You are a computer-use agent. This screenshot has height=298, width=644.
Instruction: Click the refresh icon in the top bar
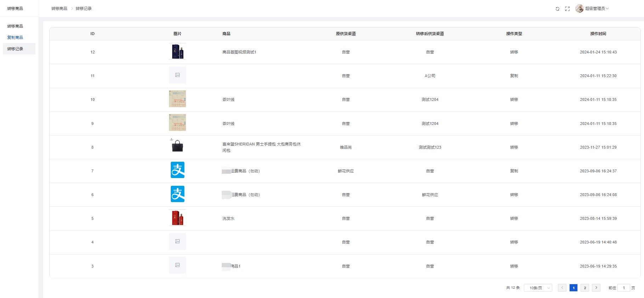[558, 9]
